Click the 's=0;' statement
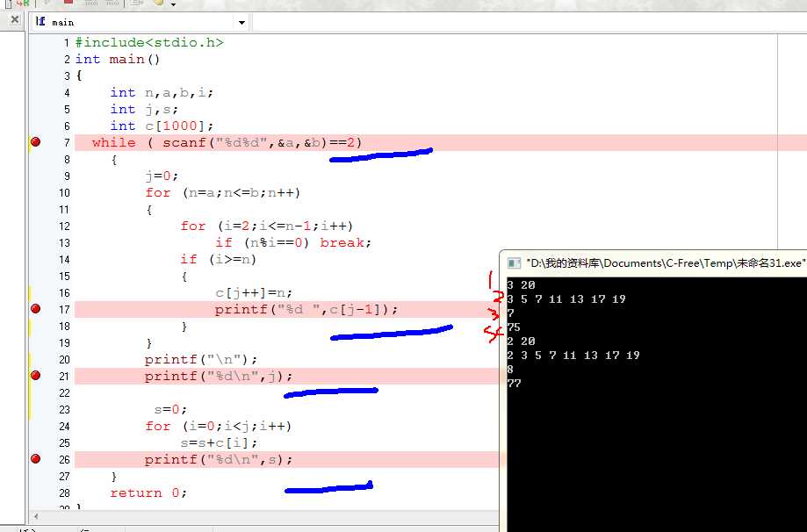The image size is (807, 532). click(x=171, y=410)
